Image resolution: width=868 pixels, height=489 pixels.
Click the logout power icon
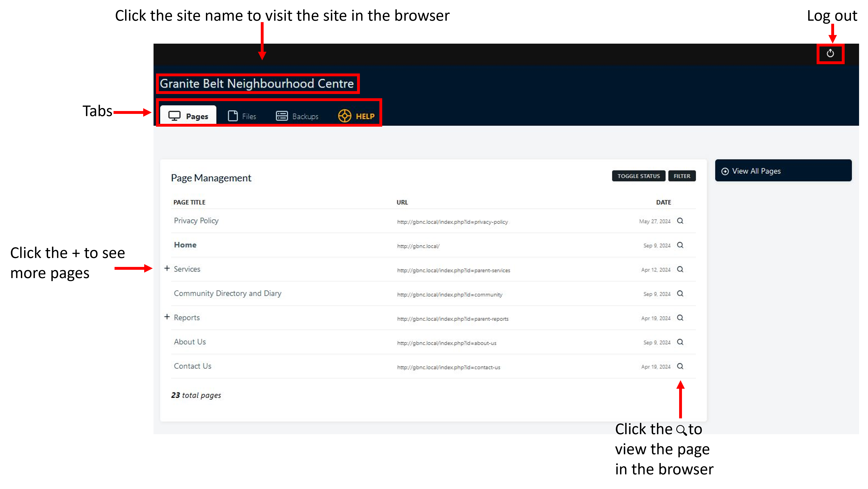click(x=830, y=53)
